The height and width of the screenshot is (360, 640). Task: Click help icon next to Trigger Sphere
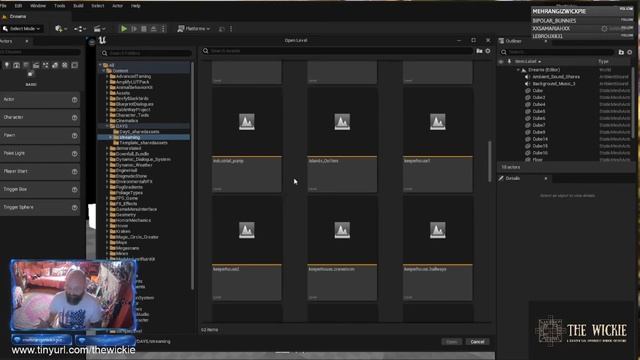tap(74, 207)
